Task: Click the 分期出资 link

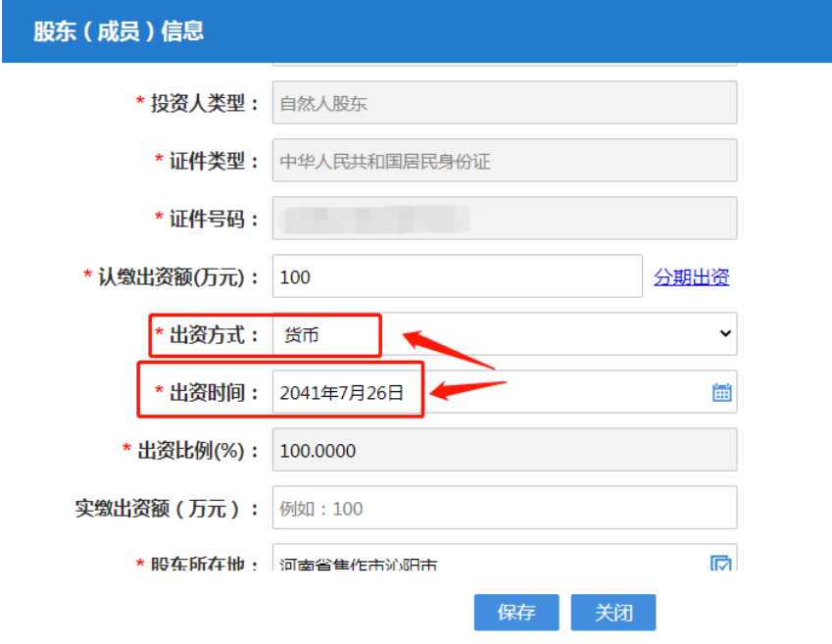Action: pos(691,276)
